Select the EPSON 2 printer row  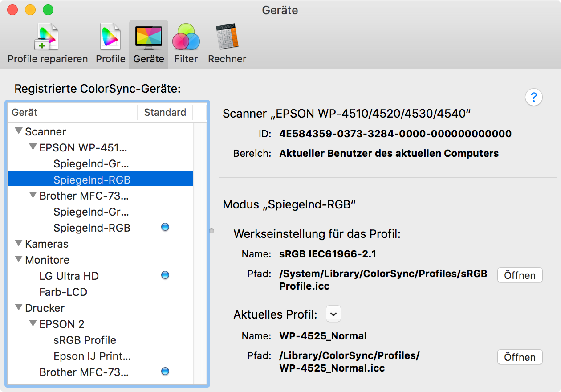pos(101,324)
